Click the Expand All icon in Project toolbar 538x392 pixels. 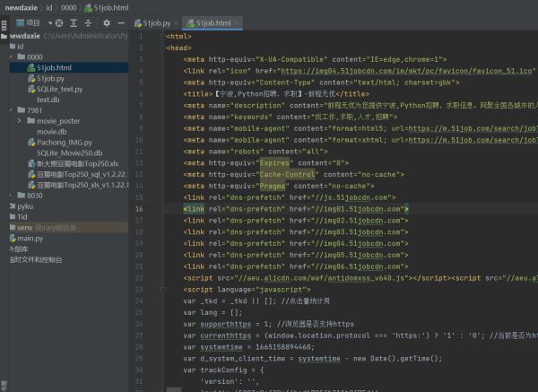(74, 22)
